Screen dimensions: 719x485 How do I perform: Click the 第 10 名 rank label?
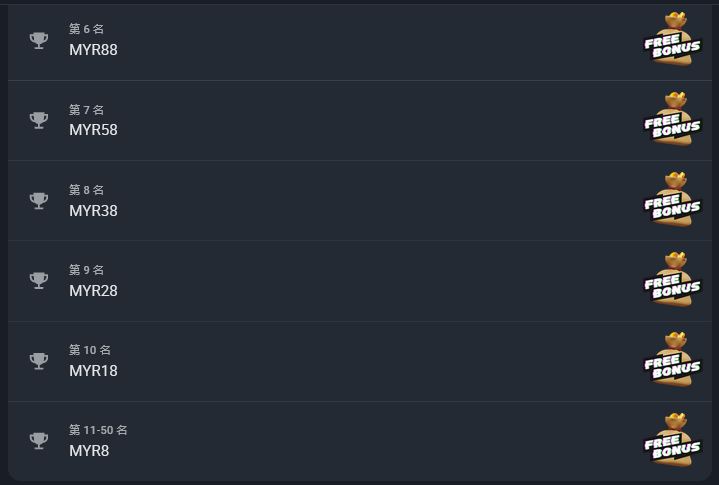tap(90, 350)
